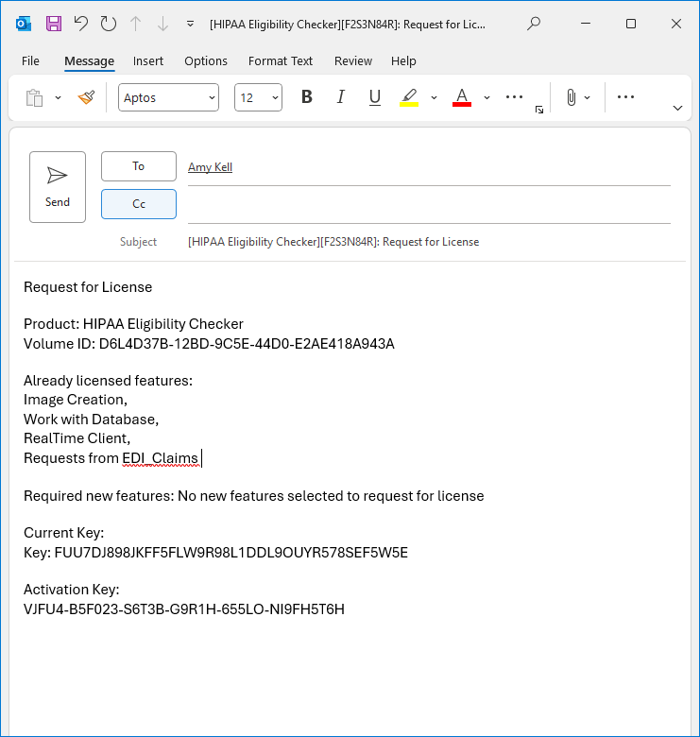Click the 'Request for License' heading in body
The height and width of the screenshot is (737, 700).
coord(88,287)
